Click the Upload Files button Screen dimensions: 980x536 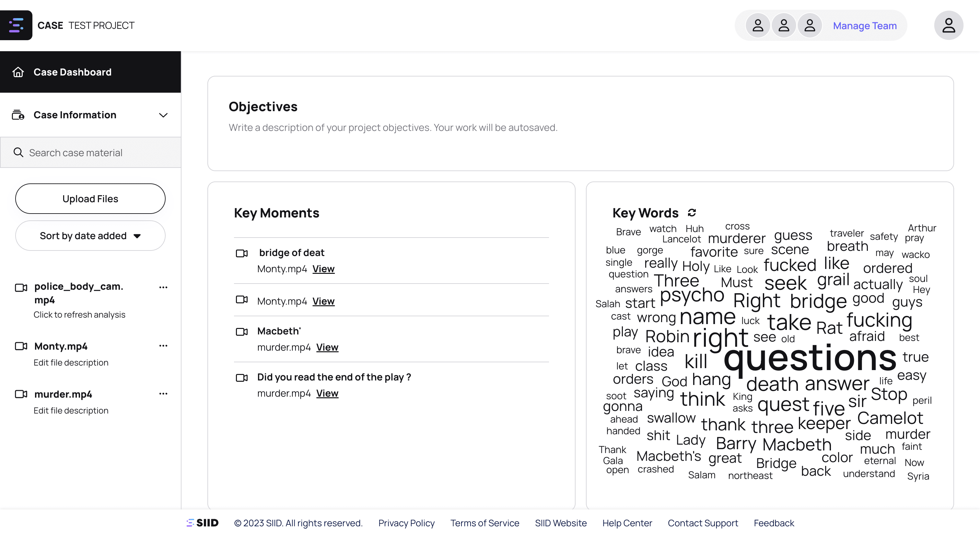tap(90, 199)
